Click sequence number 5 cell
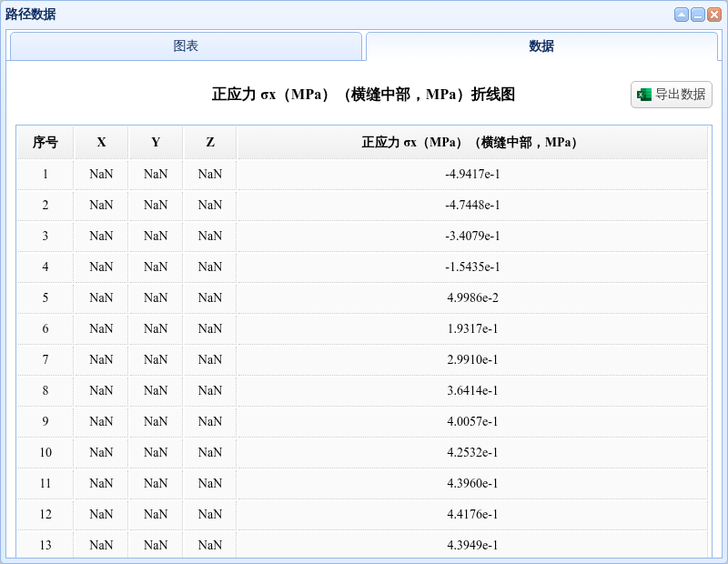This screenshot has width=728, height=564. coord(45,297)
